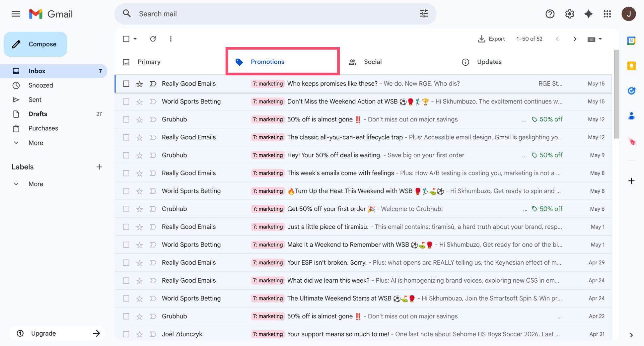Select the Really Good Emails May 15 checkbox
The height and width of the screenshot is (346, 644).
click(x=126, y=84)
